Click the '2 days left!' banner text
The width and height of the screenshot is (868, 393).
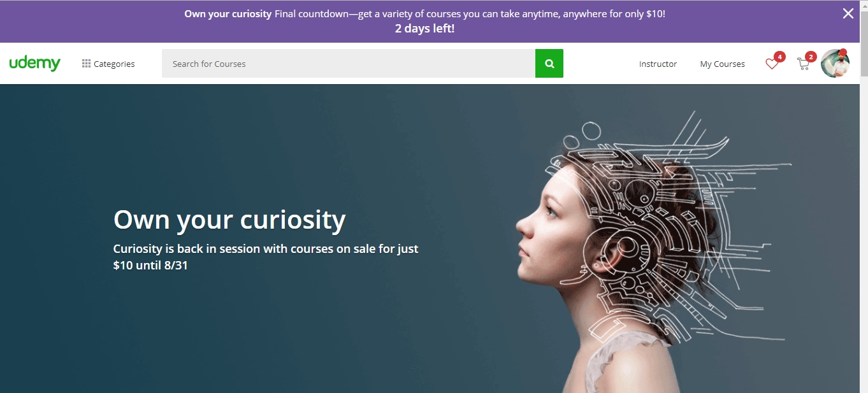tap(425, 29)
